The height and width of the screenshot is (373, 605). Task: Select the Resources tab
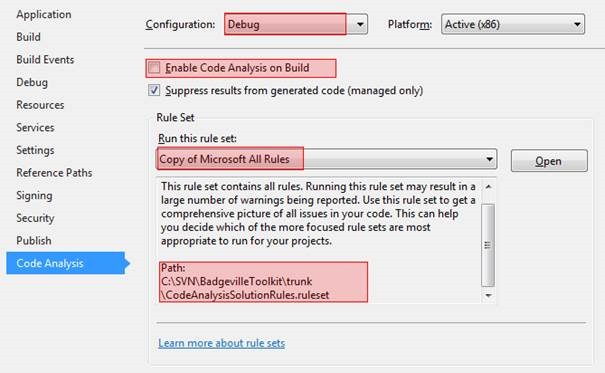coord(40,105)
